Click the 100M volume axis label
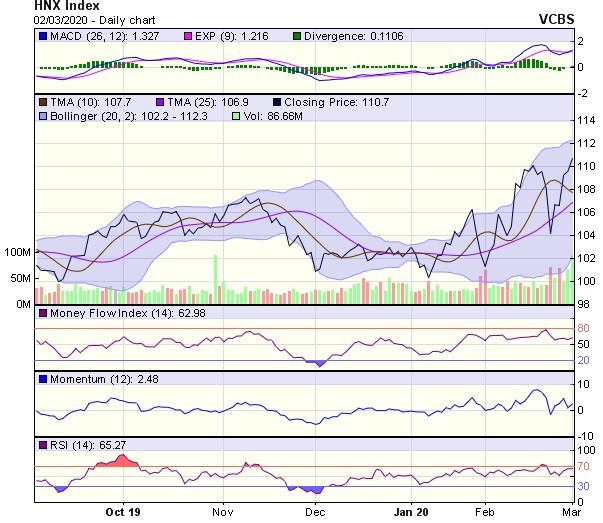 point(18,252)
